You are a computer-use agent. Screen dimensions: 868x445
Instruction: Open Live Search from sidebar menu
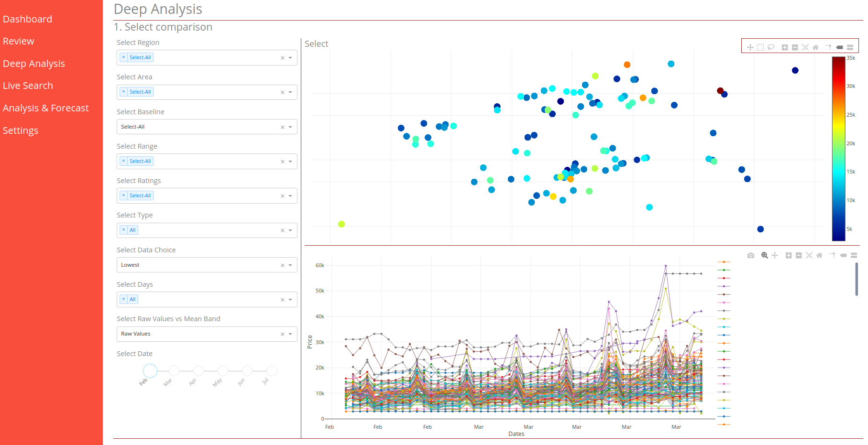click(28, 86)
